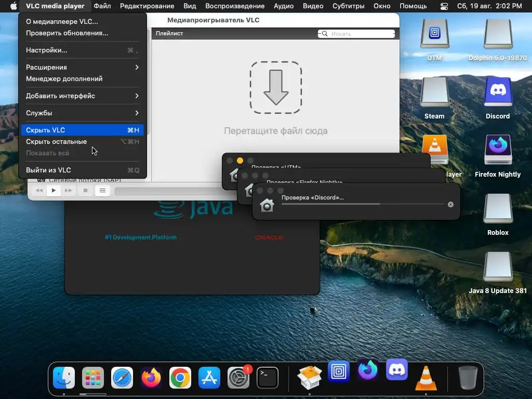Open the Помощь menu
The height and width of the screenshot is (399, 532).
413,6
